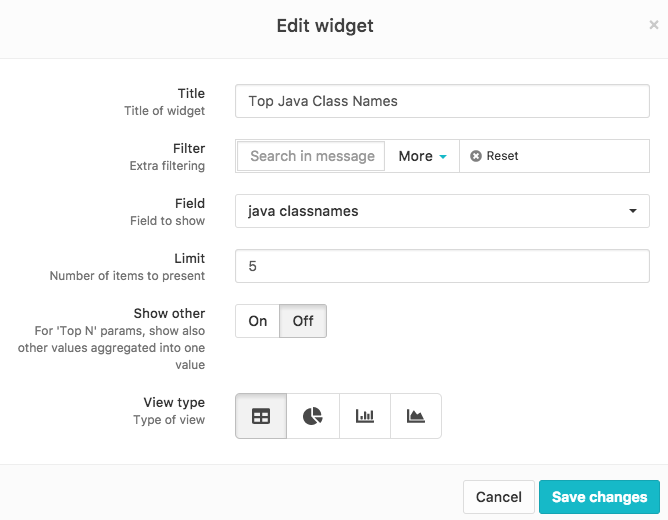Select the area chart view type
This screenshot has width=668, height=520.
[x=416, y=416]
